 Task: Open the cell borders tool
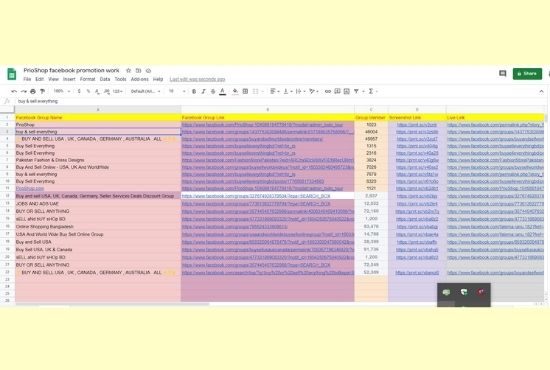[246, 91]
